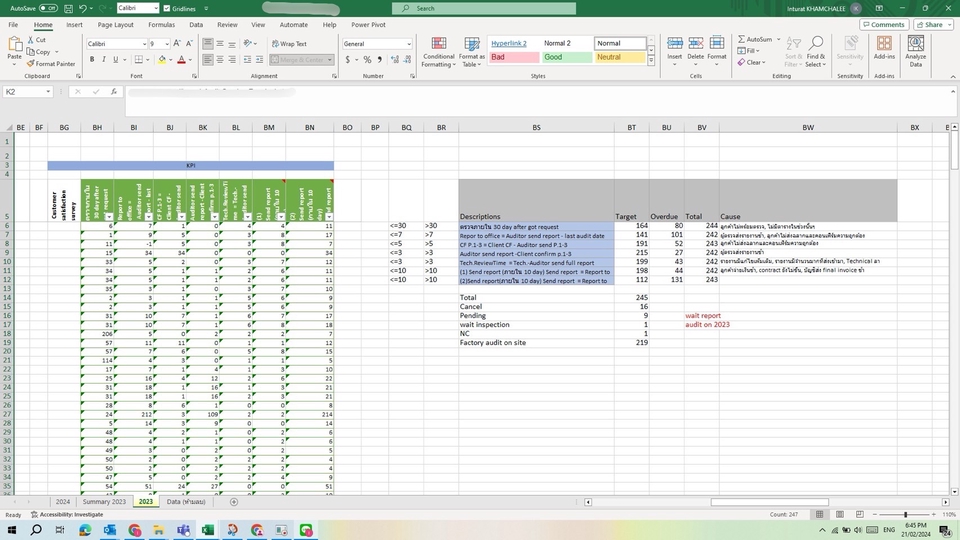Open filter dropdown in column BN header
The width and height of the screenshot is (960, 540).
coord(329,217)
